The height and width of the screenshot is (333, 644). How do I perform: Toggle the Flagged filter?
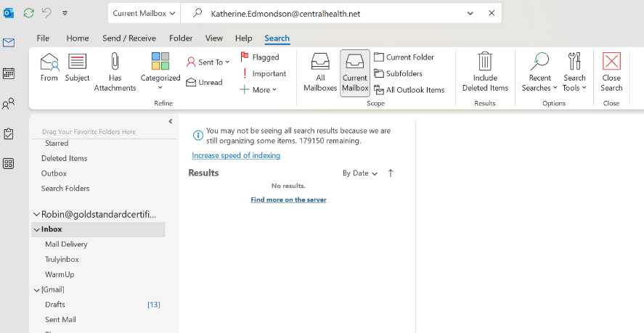260,57
